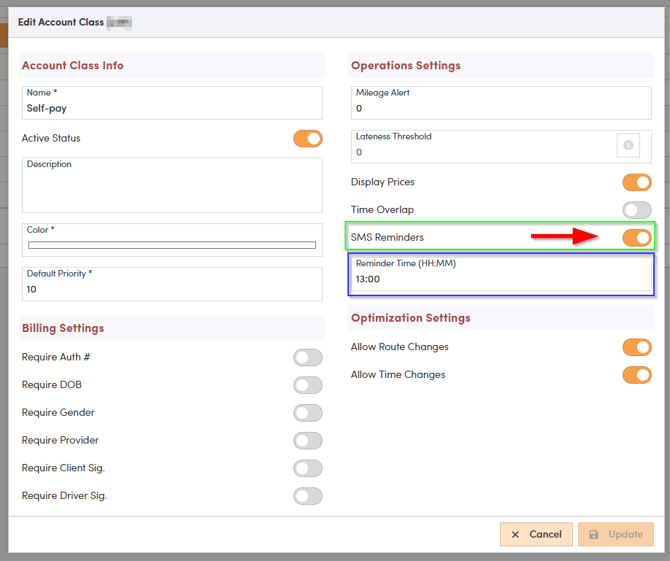Switch on Require Provider
Image resolution: width=670 pixels, height=561 pixels.
[x=308, y=440]
